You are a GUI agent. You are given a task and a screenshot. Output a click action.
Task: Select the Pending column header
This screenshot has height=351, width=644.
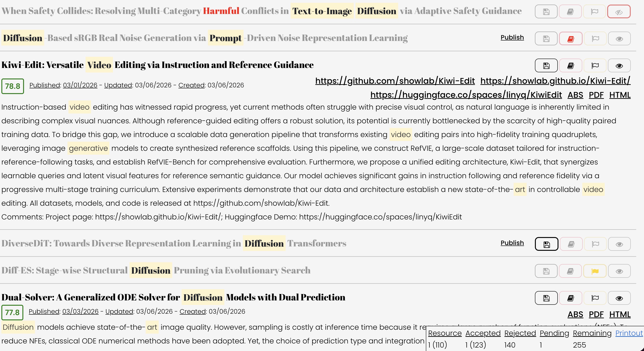tap(554, 333)
